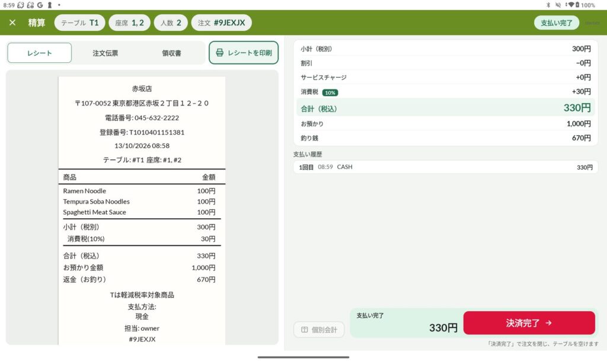The image size is (607, 364).
Task: Click 返金（お釣り）670円 on the receipt
Action: [139, 279]
